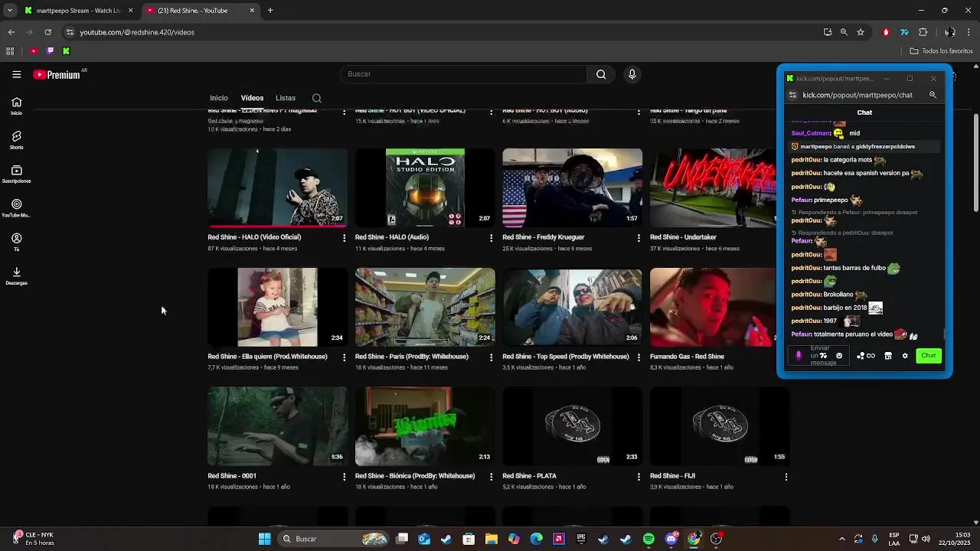Go to YouTube Premium home logo
This screenshot has height=551, width=980.
57,74
